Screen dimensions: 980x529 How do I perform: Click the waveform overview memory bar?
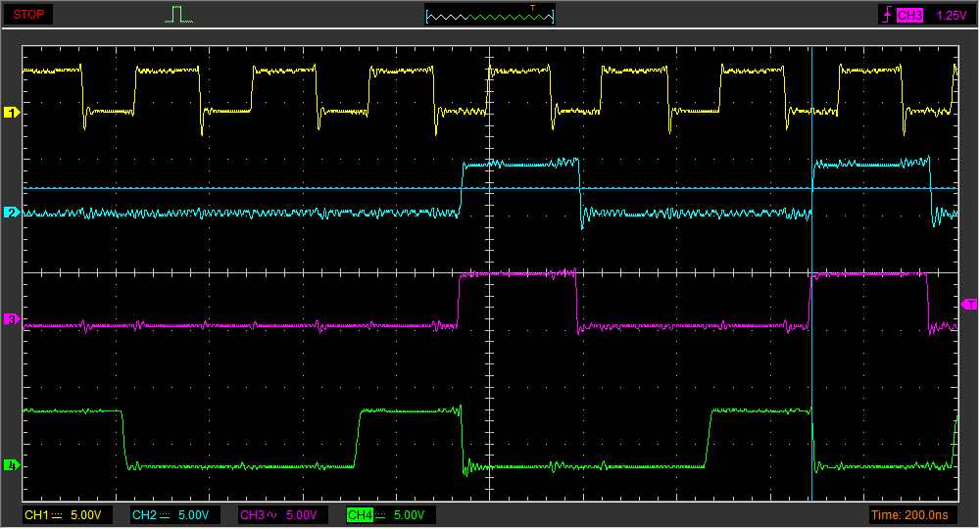coord(490,16)
